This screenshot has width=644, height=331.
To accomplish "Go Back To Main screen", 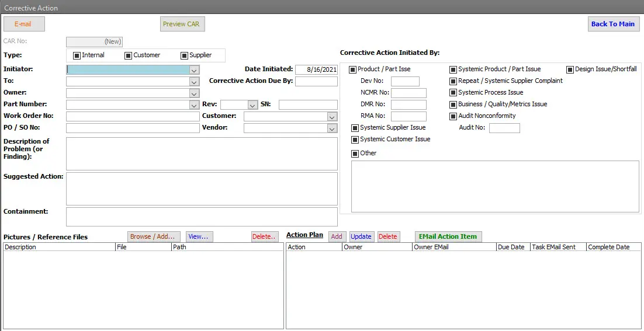I will [613, 24].
